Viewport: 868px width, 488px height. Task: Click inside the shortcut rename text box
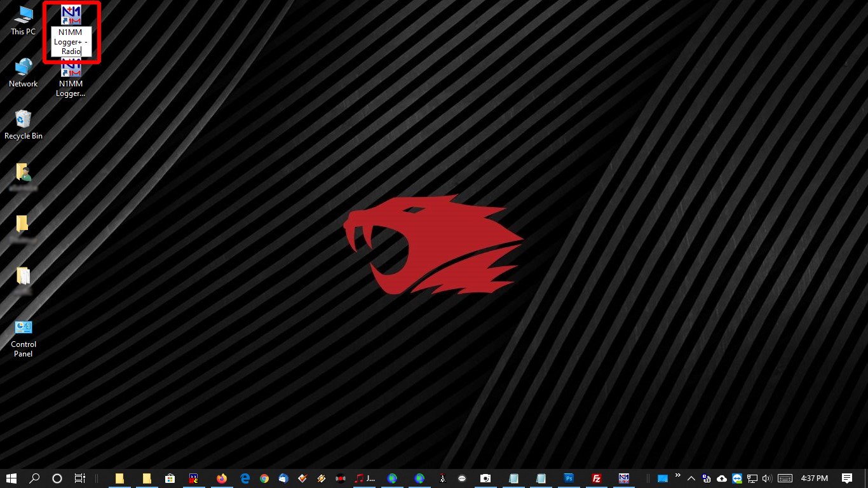[x=71, y=42]
